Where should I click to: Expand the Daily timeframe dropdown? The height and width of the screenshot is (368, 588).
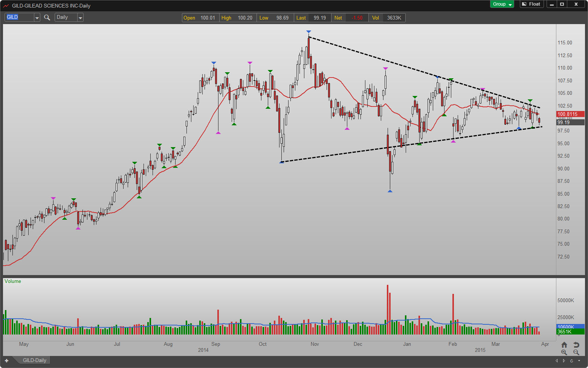click(80, 18)
